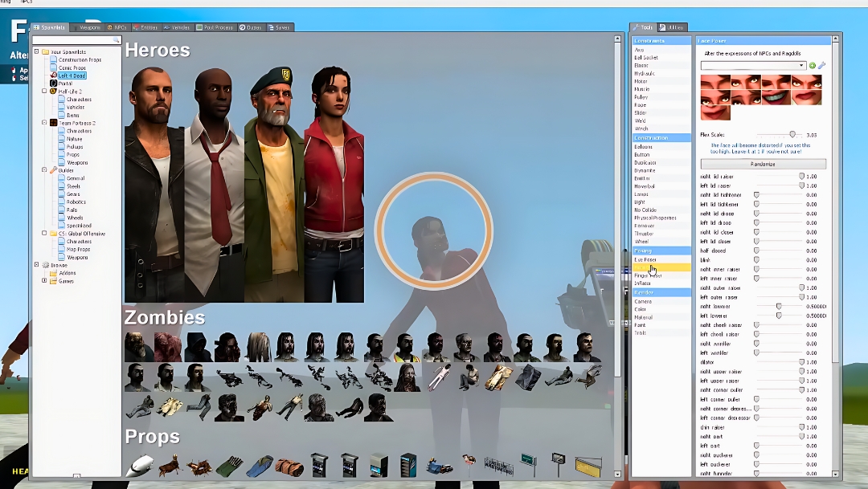
Task: Click the magnifying glass in the spawnlist search bar
Action: (117, 39)
